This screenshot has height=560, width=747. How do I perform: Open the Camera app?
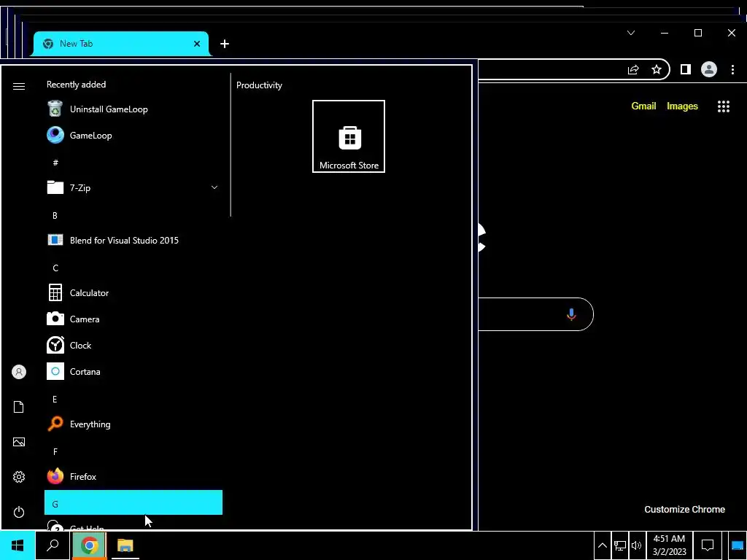point(133,319)
